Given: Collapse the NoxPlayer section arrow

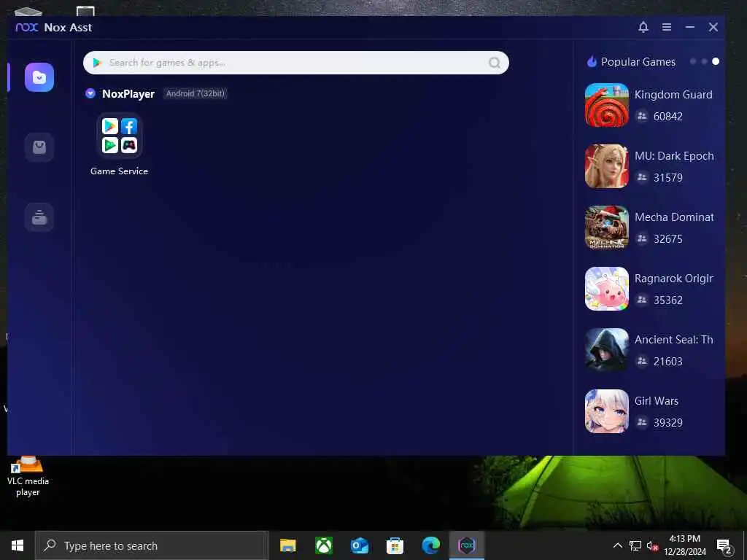Looking at the screenshot, I should [x=90, y=94].
